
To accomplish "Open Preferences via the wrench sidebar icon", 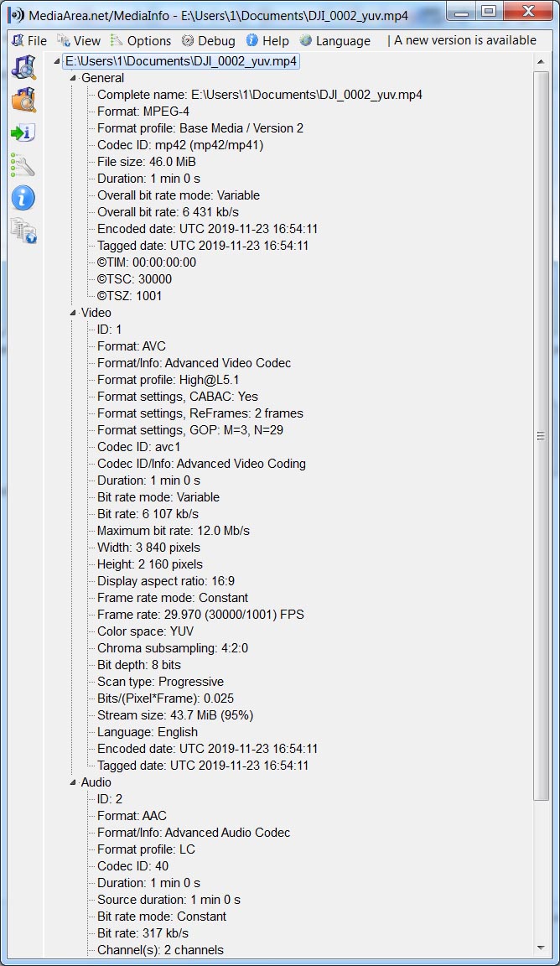I will [23, 165].
